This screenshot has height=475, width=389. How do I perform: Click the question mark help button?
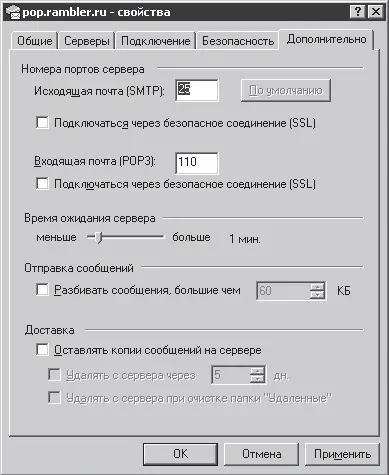(x=358, y=12)
